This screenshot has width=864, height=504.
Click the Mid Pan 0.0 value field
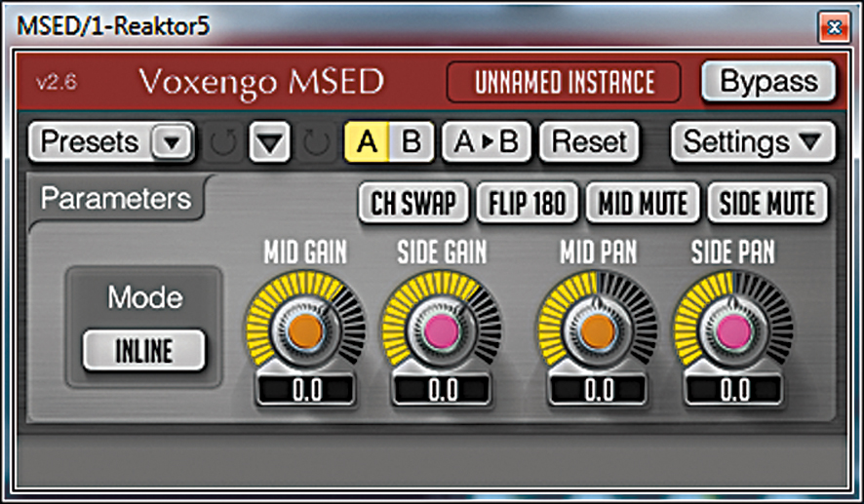pyautogui.click(x=598, y=390)
